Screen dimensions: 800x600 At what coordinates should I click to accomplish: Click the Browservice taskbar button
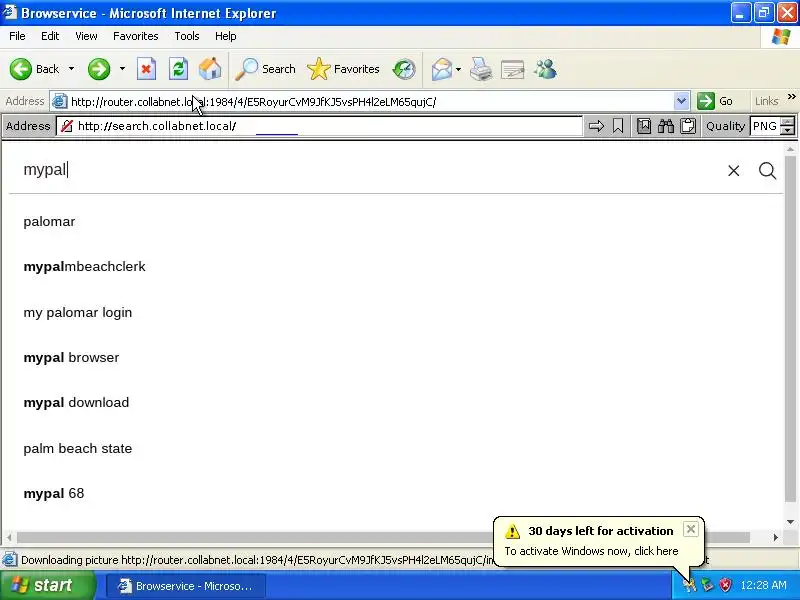click(x=185, y=586)
